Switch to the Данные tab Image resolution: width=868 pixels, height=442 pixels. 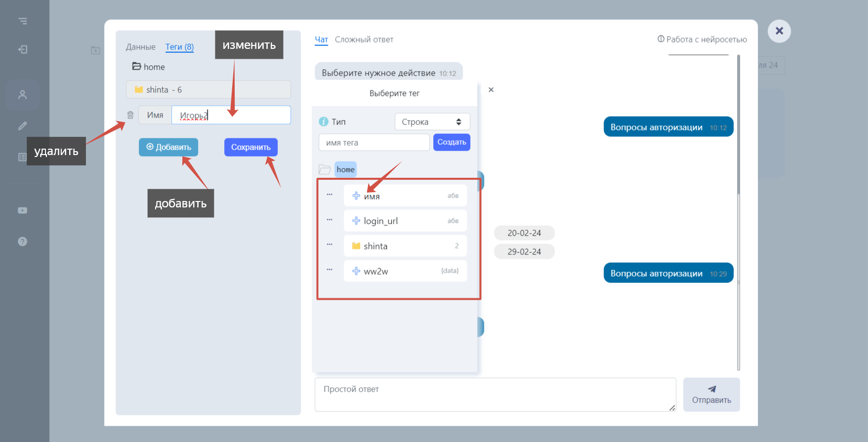pos(141,47)
